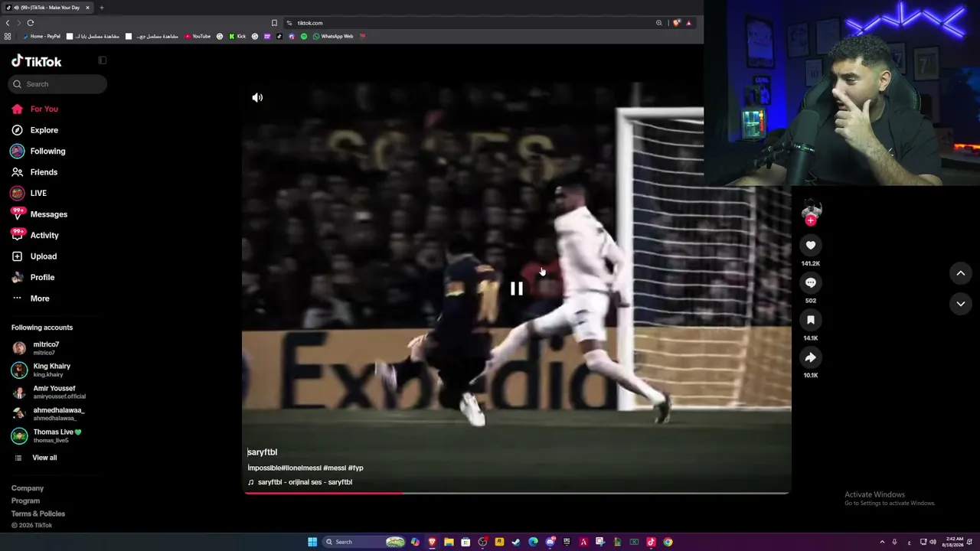Open the Amir Youssef following account
The height and width of the screenshot is (551, 980).
click(x=48, y=392)
